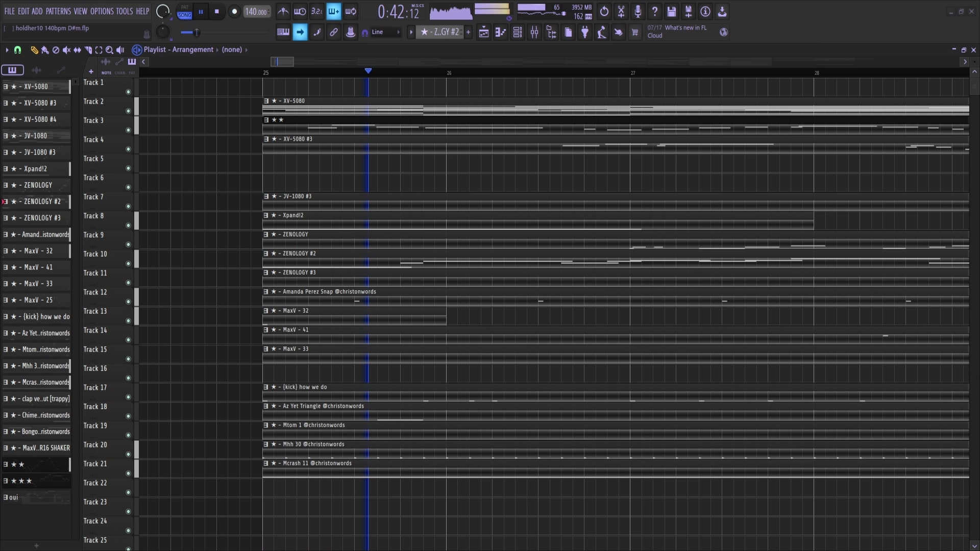The image size is (980, 551).
Task: Open the Mixer toolbar icon
Action: click(x=534, y=33)
